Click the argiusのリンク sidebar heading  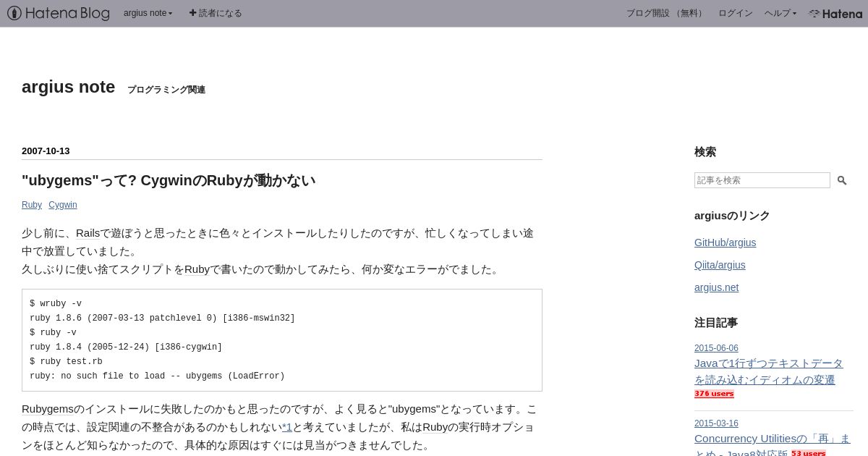(732, 216)
